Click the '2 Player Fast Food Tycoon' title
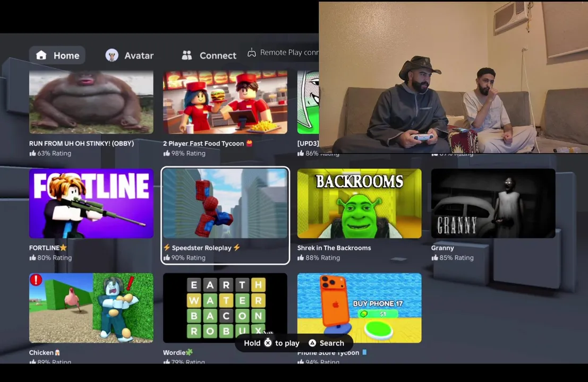This screenshot has height=382, width=588. [203, 143]
